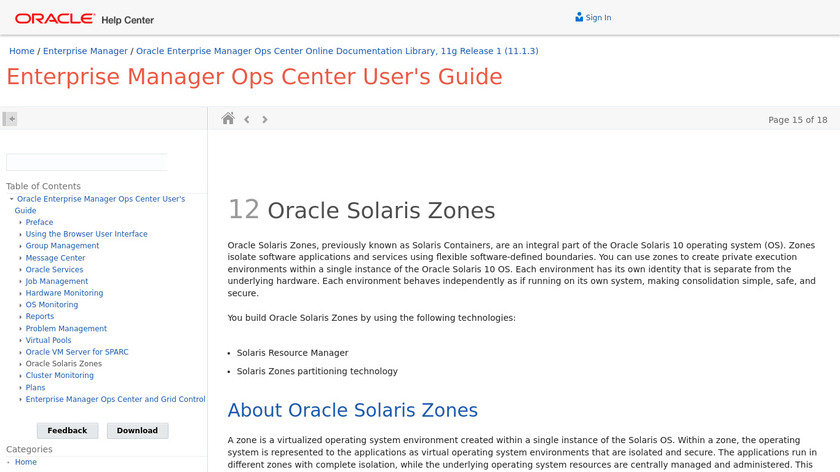
Task: Click the Help Center title
Action: (128, 20)
